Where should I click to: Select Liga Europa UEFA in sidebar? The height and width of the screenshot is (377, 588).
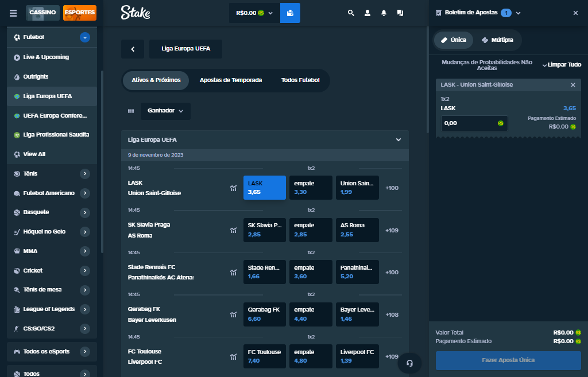(x=52, y=96)
